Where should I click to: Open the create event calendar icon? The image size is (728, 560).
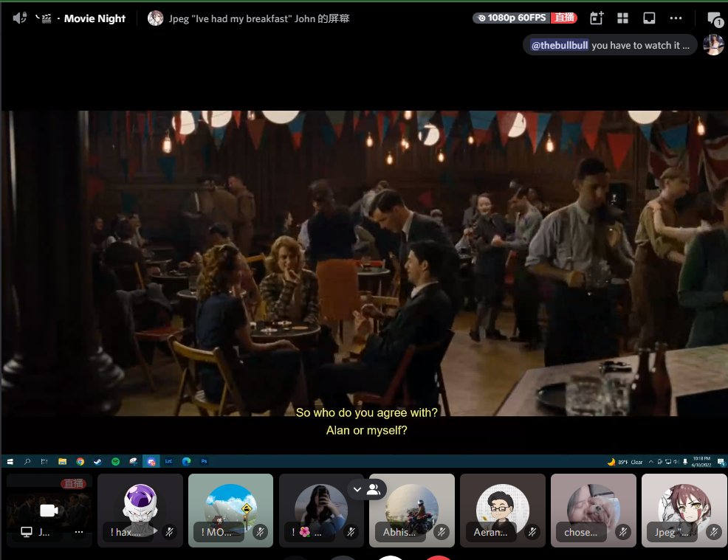[596, 18]
